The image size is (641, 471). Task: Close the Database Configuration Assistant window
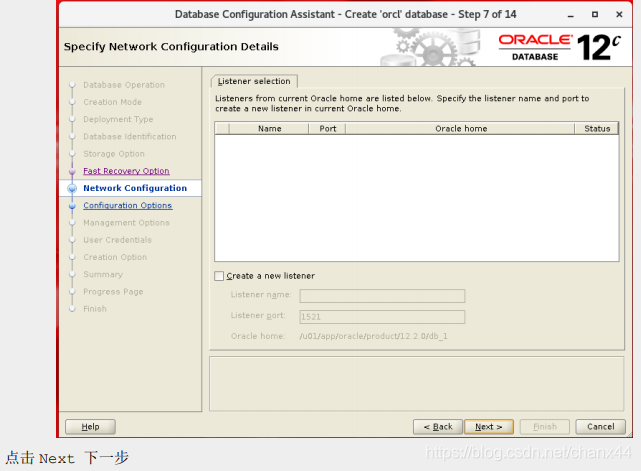tap(619, 14)
